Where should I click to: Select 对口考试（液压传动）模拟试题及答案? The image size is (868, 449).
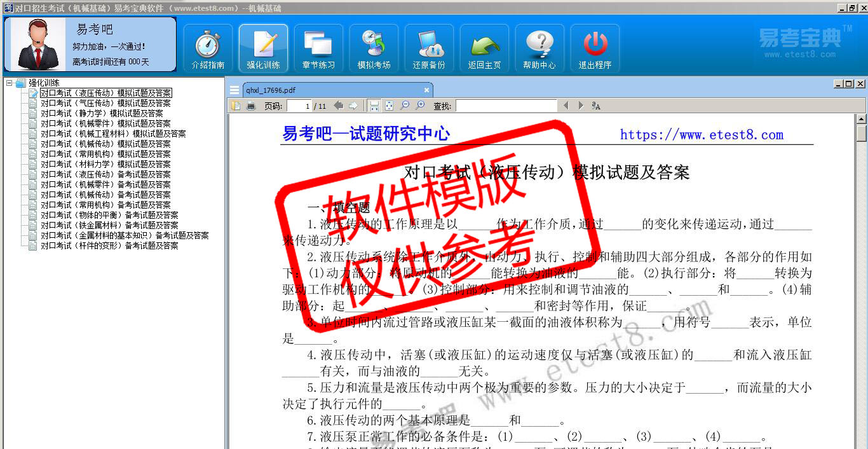(105, 93)
